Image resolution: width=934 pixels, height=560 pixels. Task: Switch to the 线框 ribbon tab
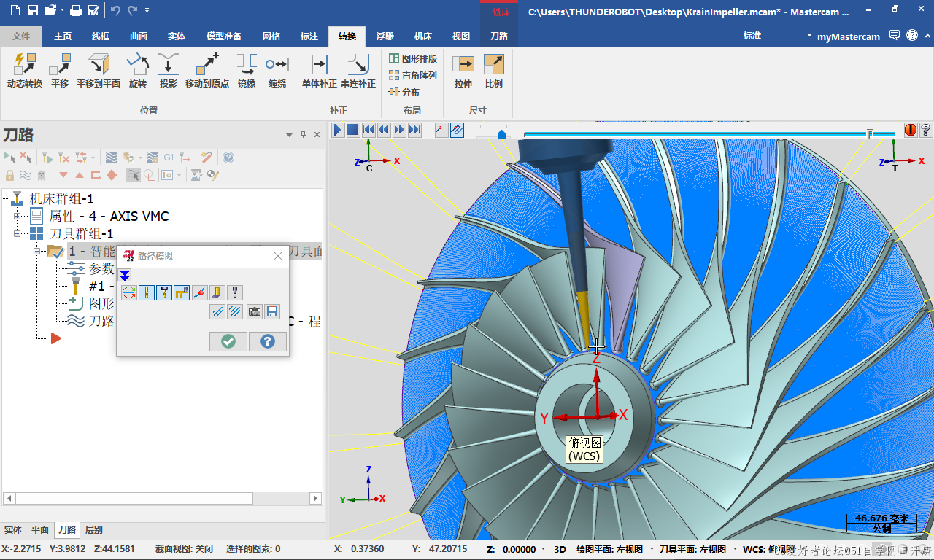101,36
